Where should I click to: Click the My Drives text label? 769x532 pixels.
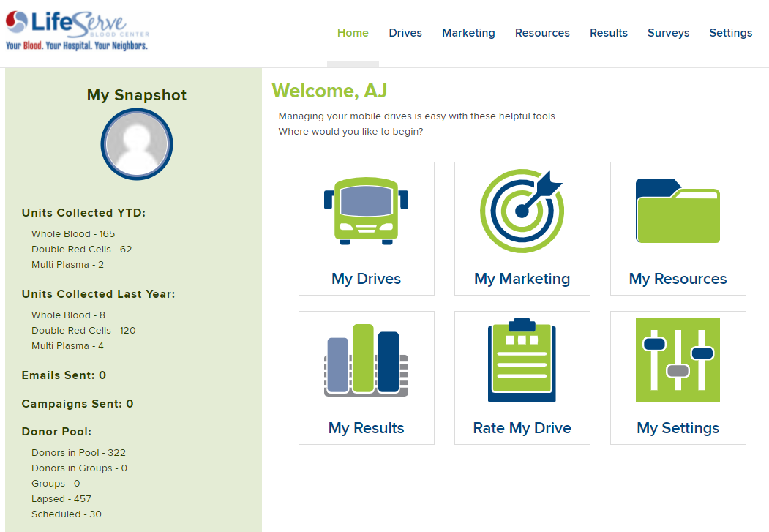[366, 279]
